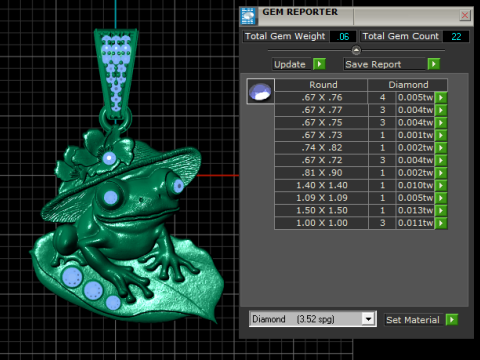The image size is (480, 360).
Task: Click the Round column header
Action: pyautogui.click(x=322, y=85)
